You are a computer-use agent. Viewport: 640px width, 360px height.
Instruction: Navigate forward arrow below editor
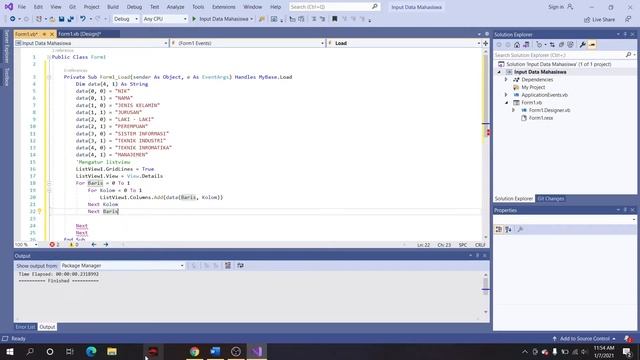106,244
